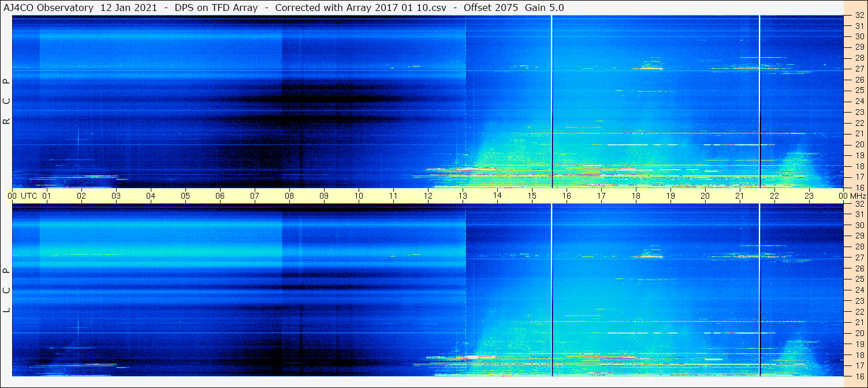868x388 pixels.
Task: Click the 10 hour tick label
Action: [359, 196]
